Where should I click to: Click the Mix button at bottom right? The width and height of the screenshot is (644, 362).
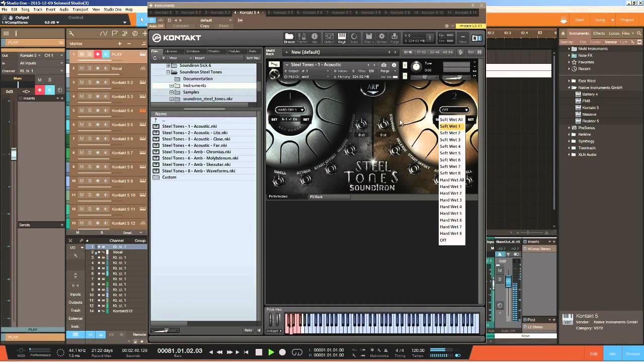point(612,354)
